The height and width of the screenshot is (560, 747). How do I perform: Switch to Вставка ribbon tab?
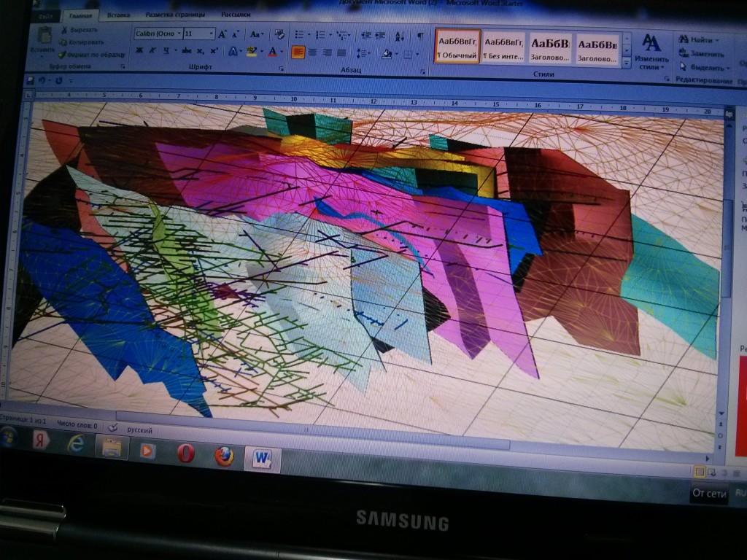(119, 15)
